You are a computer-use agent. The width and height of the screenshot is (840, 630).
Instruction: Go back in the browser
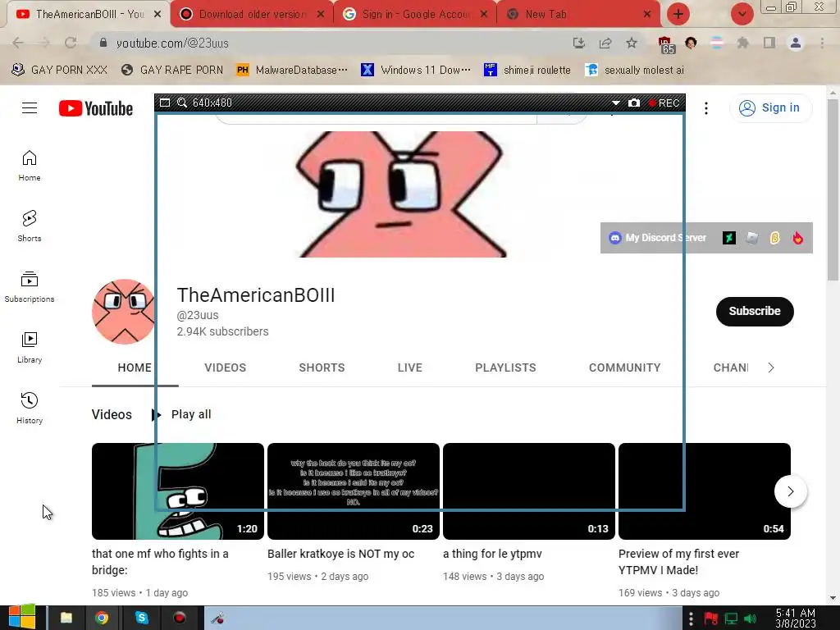(x=18, y=43)
